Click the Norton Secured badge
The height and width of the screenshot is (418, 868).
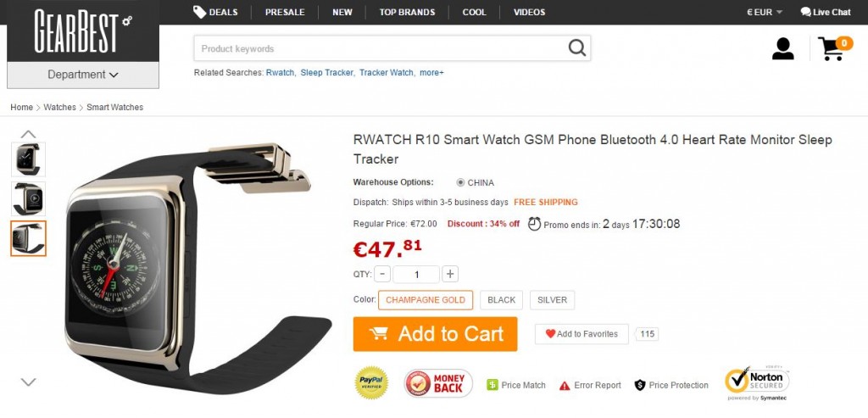(x=757, y=383)
